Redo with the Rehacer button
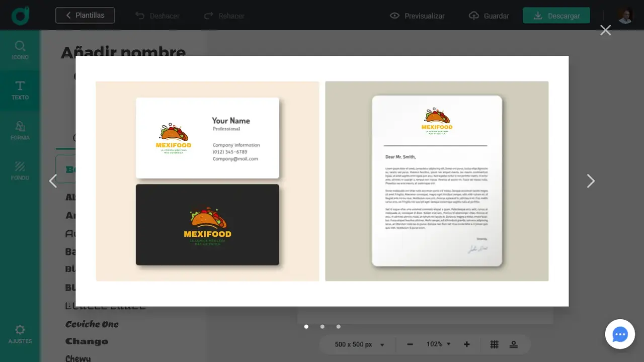 [224, 16]
